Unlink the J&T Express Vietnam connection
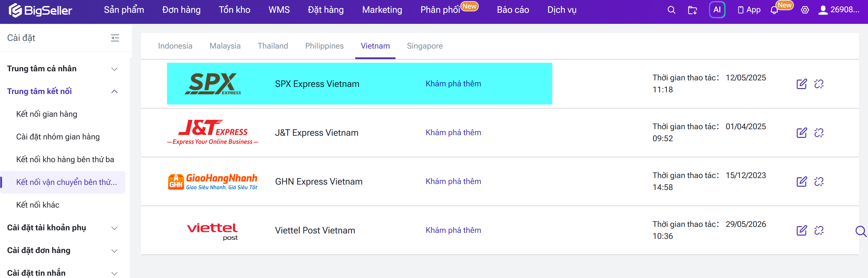 click(x=819, y=133)
